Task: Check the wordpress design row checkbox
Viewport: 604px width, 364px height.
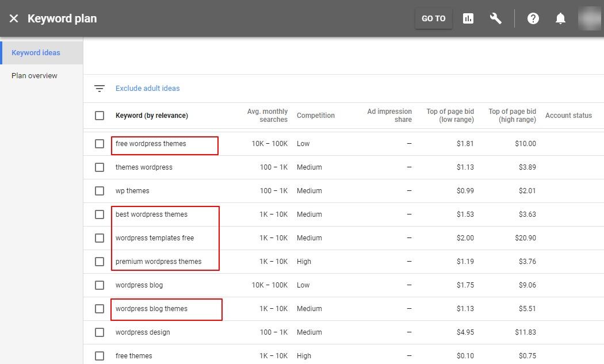Action: 100,332
